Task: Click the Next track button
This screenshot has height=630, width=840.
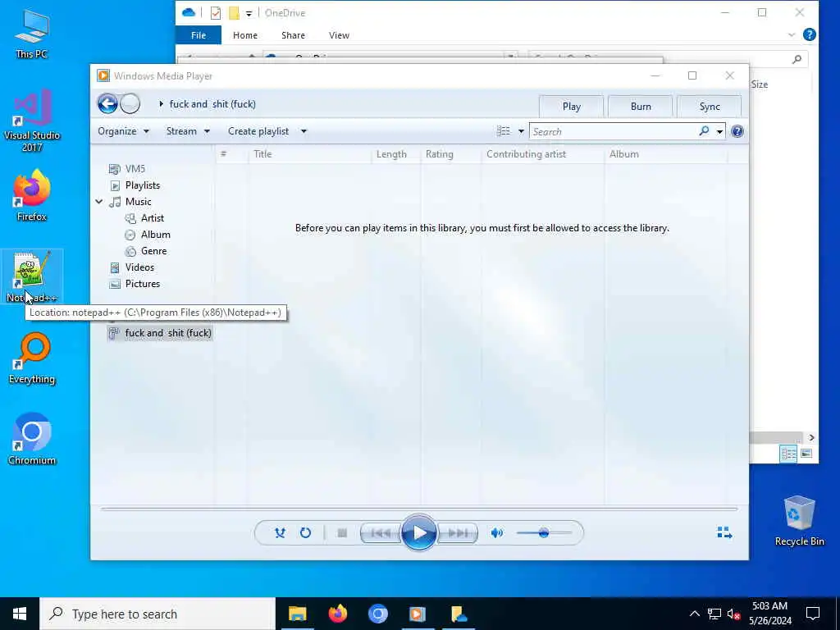Action: (x=458, y=533)
